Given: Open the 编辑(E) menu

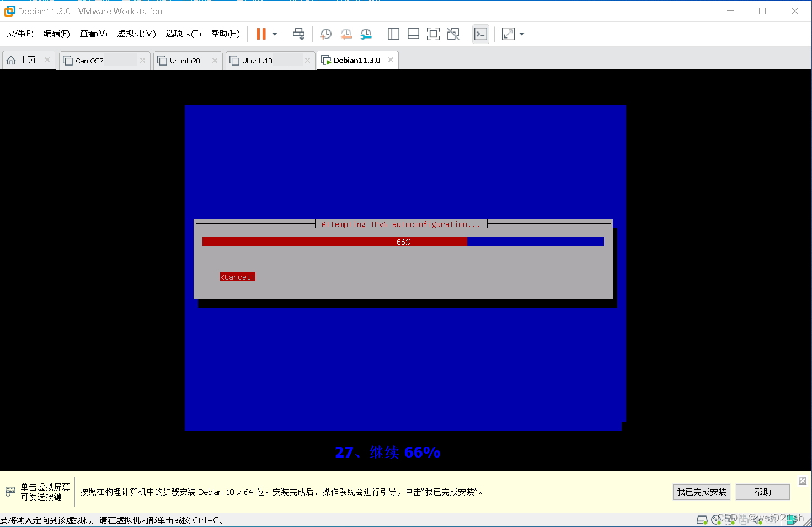Looking at the screenshot, I should click(x=57, y=34).
